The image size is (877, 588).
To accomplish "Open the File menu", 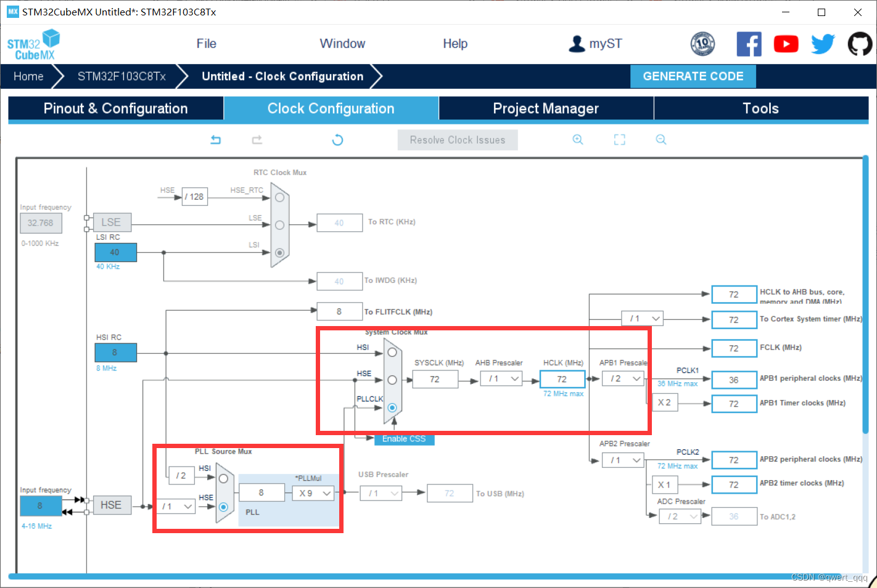I will pos(206,44).
